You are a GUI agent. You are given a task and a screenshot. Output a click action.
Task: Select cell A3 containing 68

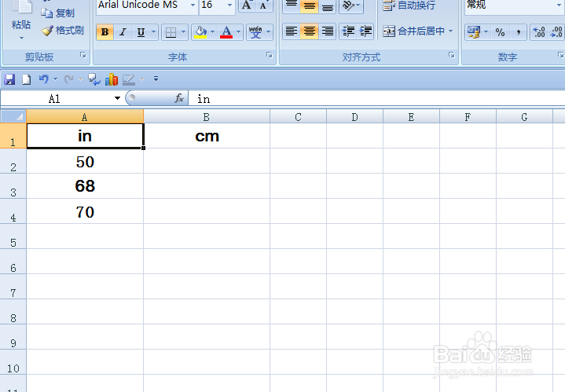click(85, 186)
